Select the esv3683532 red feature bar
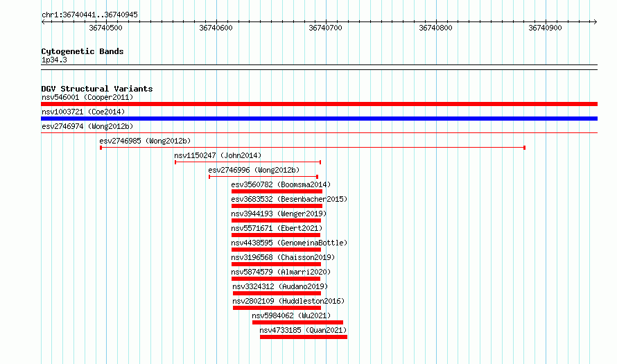The height and width of the screenshot is (364, 617). (x=277, y=206)
